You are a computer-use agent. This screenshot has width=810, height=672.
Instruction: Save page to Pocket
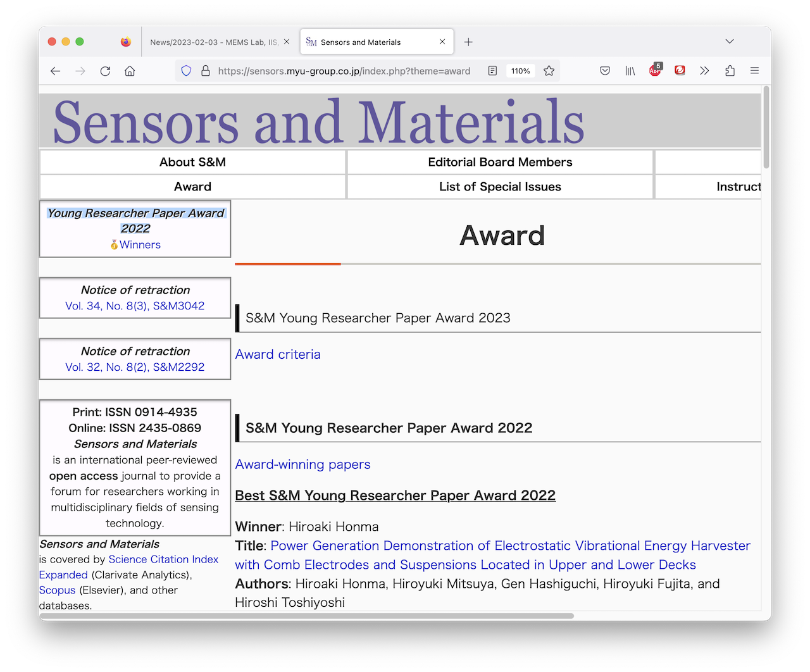(605, 71)
